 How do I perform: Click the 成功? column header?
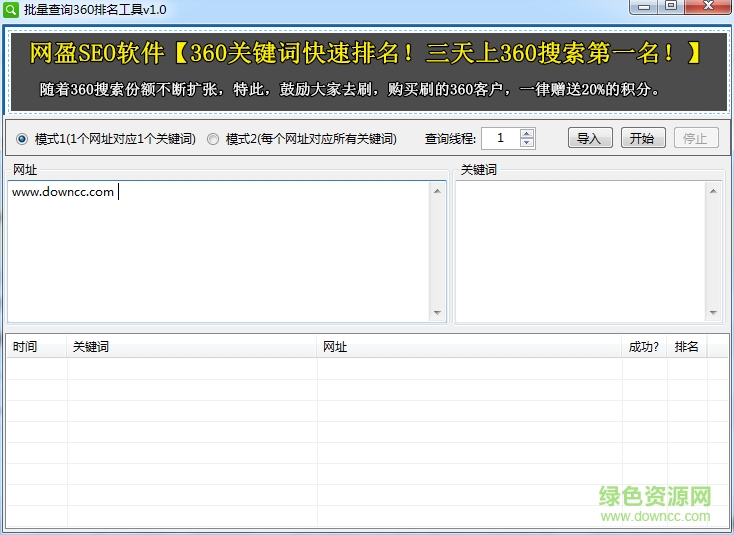point(645,347)
